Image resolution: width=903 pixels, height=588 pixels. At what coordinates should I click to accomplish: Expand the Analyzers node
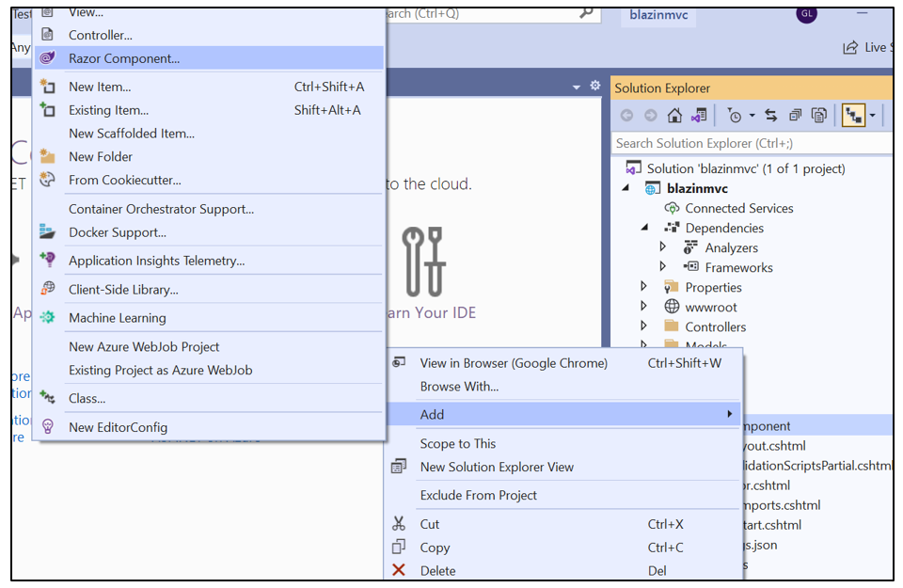coord(663,247)
